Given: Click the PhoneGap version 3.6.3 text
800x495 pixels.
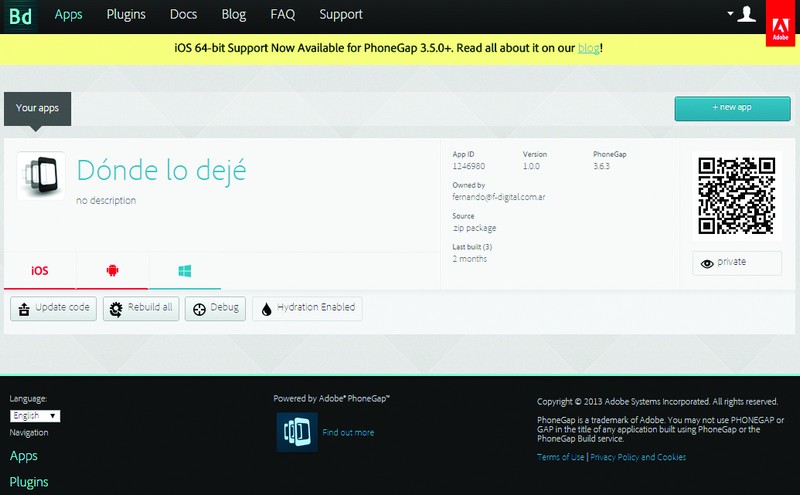Looking at the screenshot, I should tap(601, 166).
